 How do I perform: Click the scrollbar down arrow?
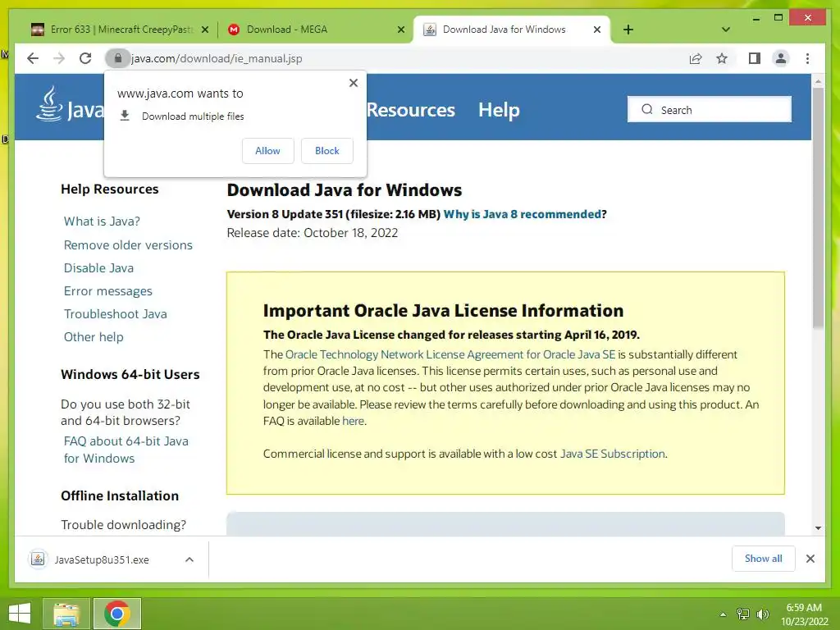click(818, 527)
